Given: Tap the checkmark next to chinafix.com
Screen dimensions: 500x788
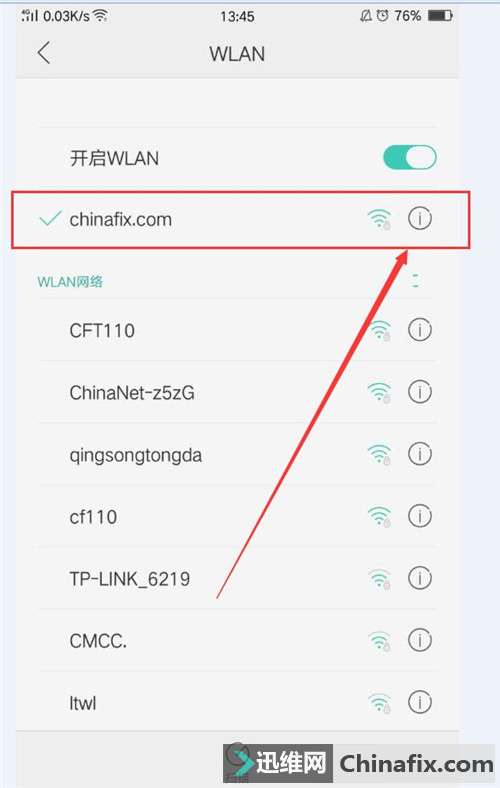Looking at the screenshot, I should tap(50, 219).
